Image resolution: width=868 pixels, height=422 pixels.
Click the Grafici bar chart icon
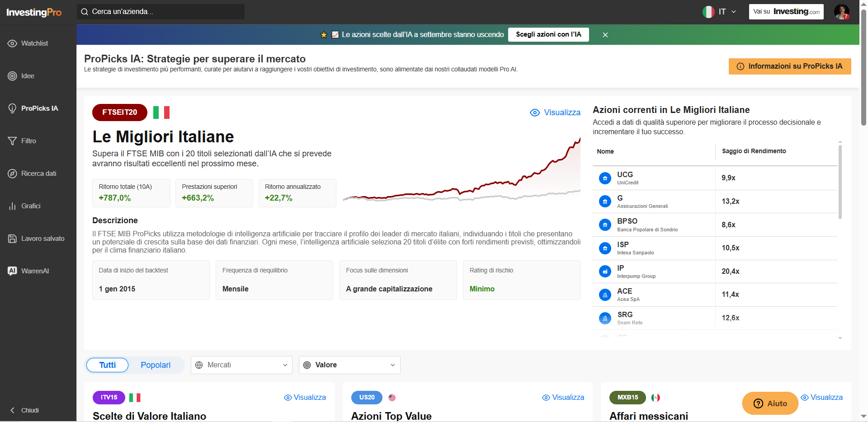pos(12,206)
